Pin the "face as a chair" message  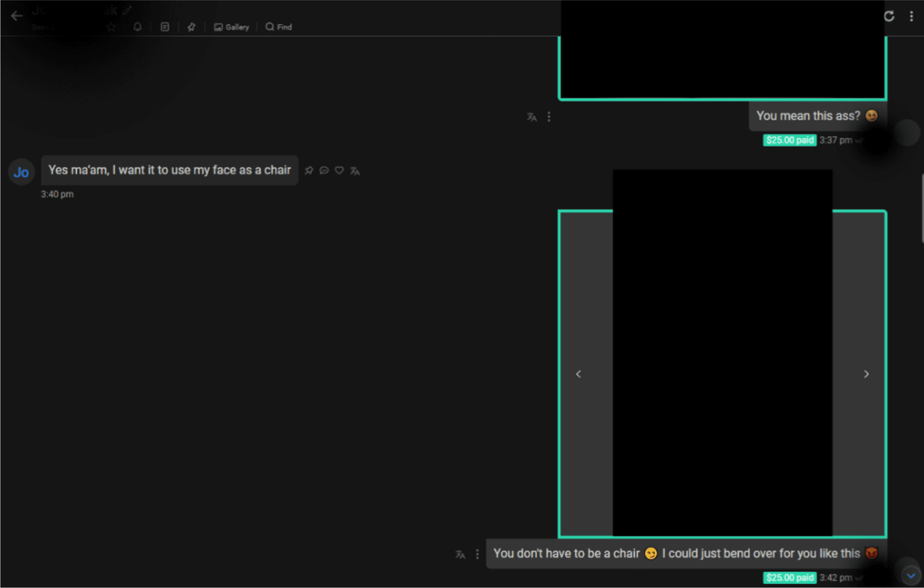[x=309, y=170]
